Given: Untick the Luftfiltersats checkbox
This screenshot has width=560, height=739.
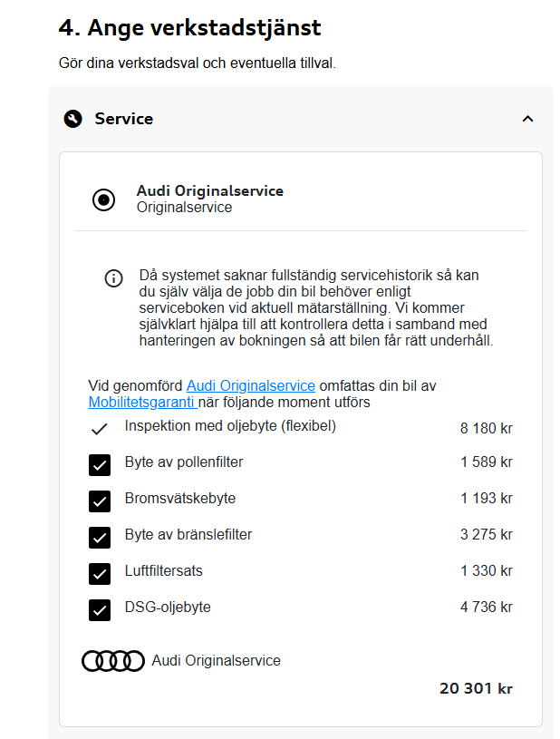Looking at the screenshot, I should click(x=100, y=574).
